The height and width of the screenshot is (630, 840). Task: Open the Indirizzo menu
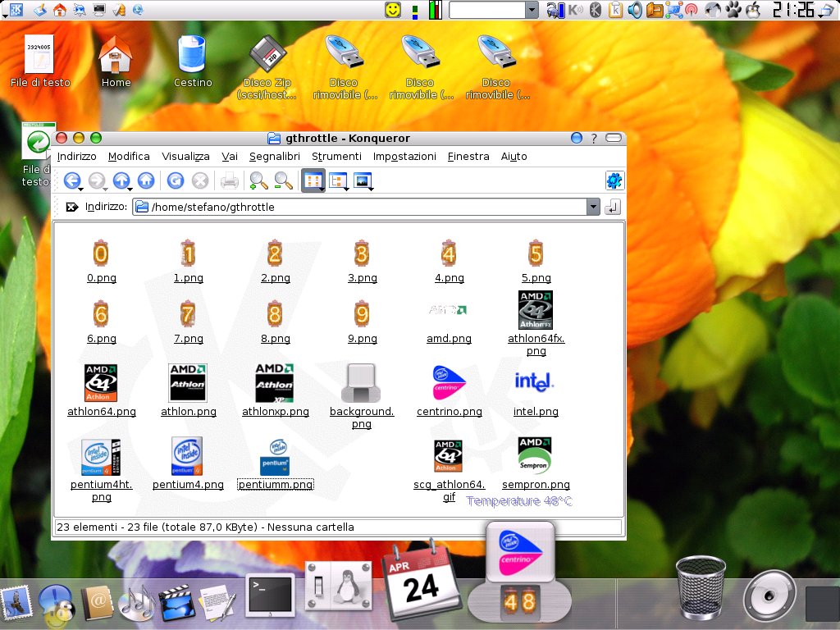coord(76,157)
